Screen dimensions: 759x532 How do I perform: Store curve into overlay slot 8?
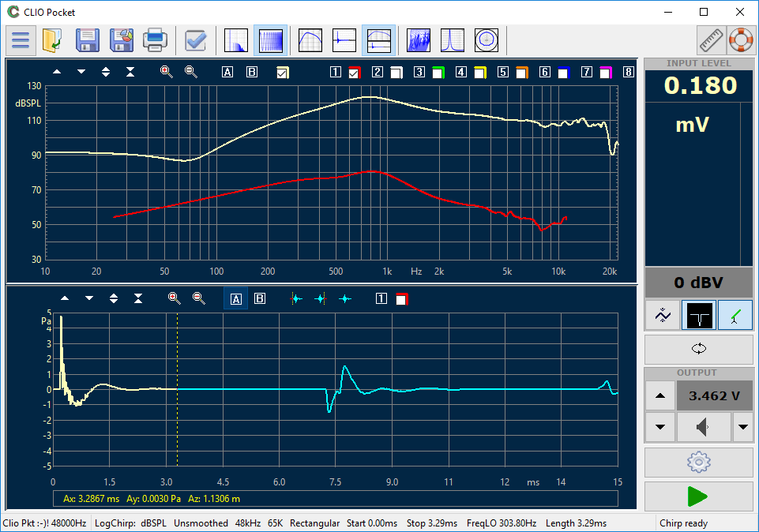(x=629, y=72)
